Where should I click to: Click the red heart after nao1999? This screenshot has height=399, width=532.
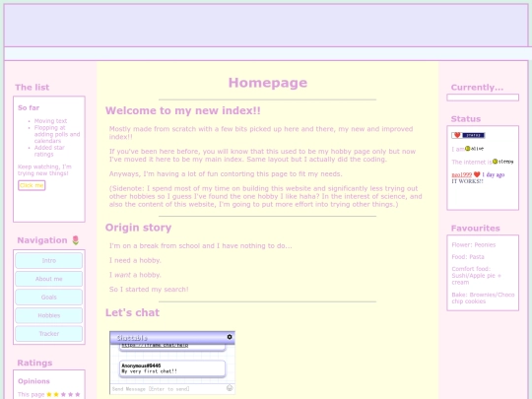click(477, 174)
